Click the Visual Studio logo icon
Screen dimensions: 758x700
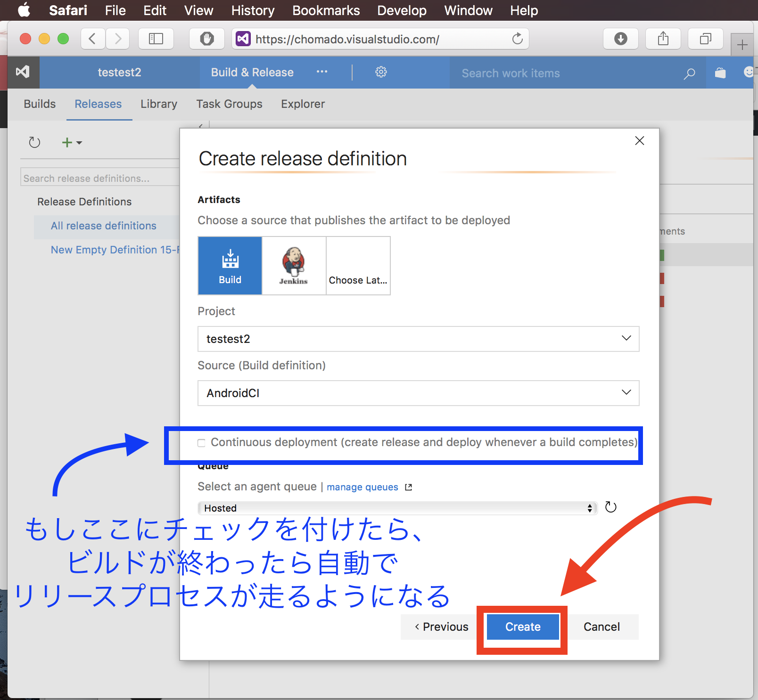tap(23, 72)
